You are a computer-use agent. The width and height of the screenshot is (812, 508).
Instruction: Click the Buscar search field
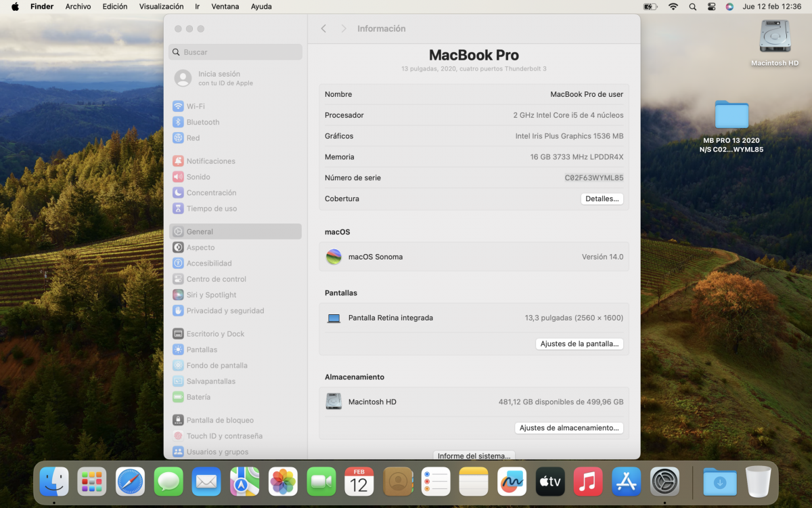pos(235,51)
